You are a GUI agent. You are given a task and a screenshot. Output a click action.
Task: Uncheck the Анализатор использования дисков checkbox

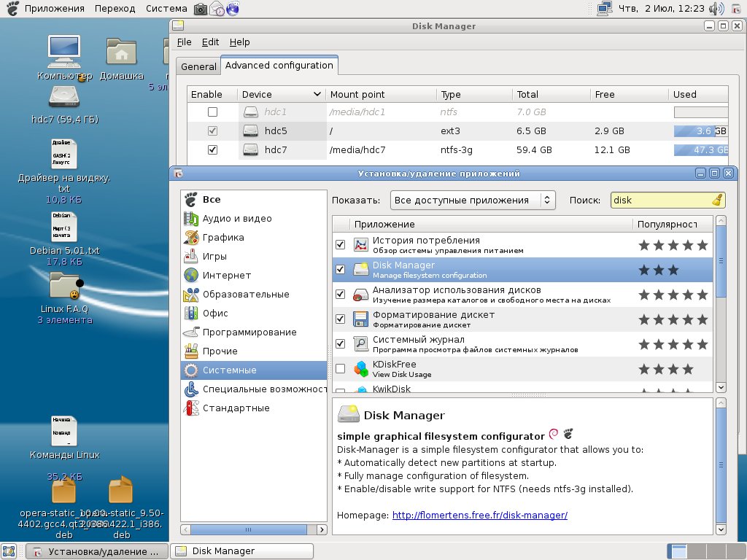[x=340, y=295]
